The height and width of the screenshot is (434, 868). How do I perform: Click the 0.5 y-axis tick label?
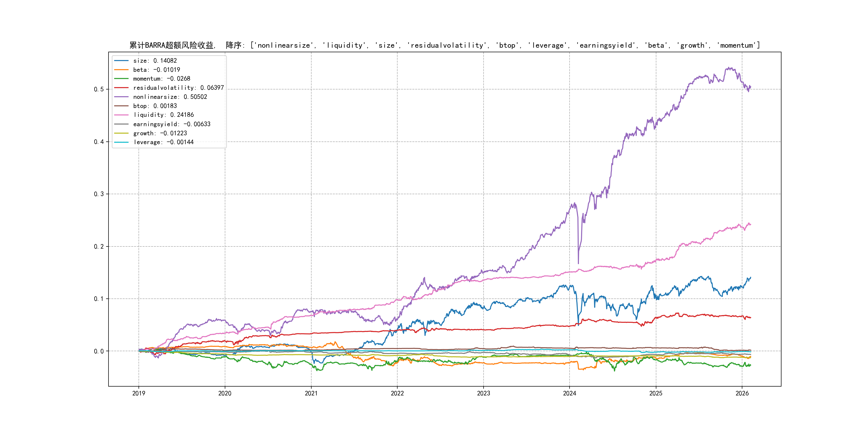coord(99,89)
